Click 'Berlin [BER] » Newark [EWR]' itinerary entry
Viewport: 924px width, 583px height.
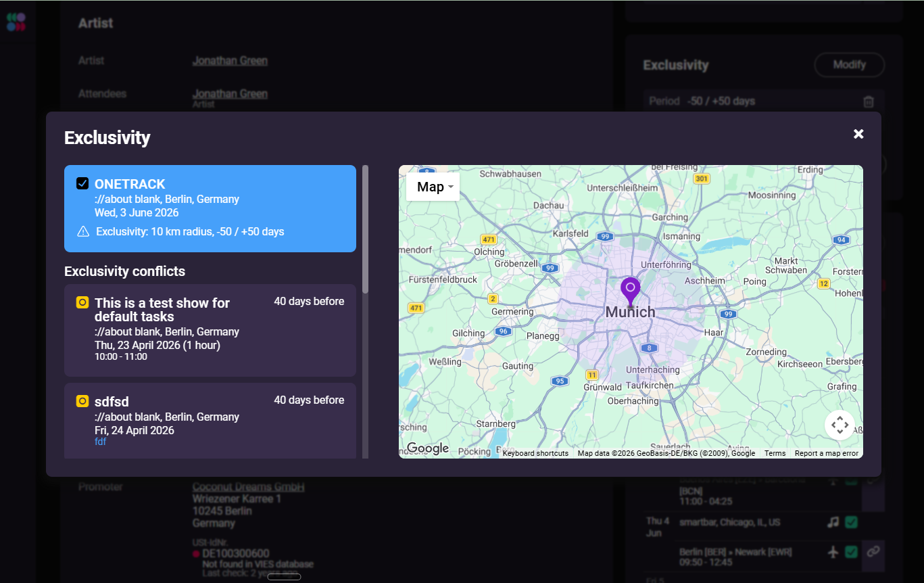[735, 553]
